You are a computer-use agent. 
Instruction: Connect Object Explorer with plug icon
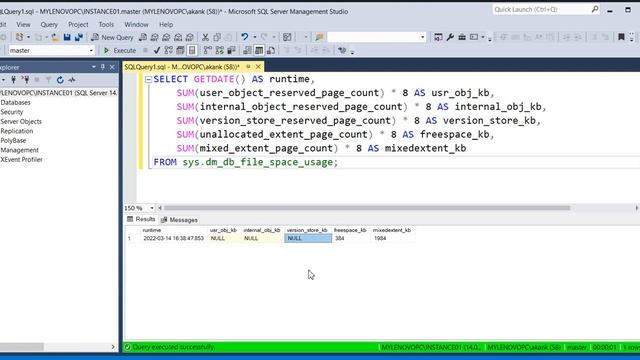13,80
